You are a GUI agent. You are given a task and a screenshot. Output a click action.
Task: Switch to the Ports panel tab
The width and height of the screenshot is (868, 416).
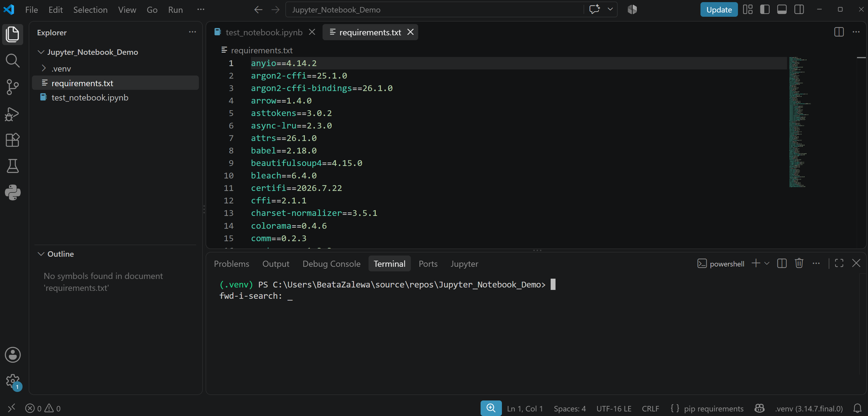click(x=428, y=263)
